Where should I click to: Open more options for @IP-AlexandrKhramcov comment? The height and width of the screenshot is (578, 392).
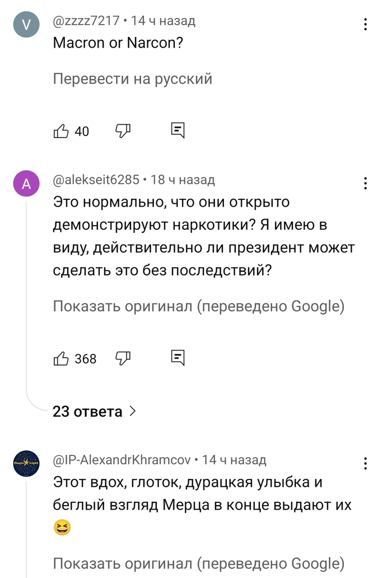pos(365,463)
